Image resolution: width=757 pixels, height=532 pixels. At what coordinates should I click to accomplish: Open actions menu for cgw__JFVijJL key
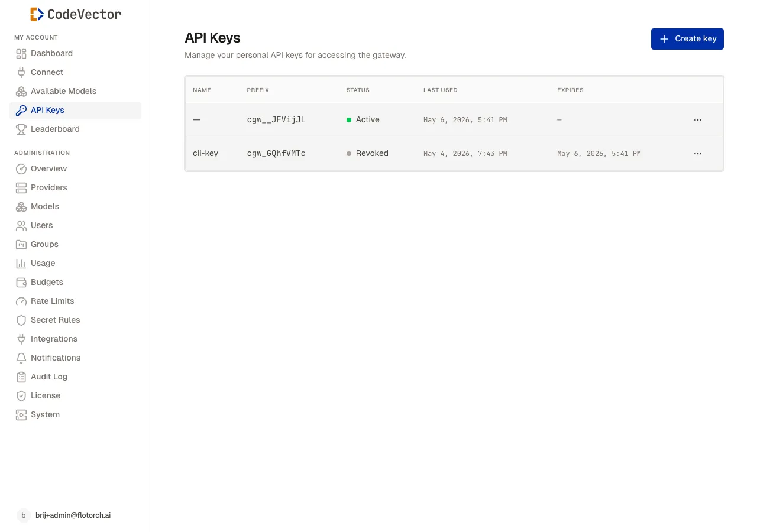tap(698, 120)
